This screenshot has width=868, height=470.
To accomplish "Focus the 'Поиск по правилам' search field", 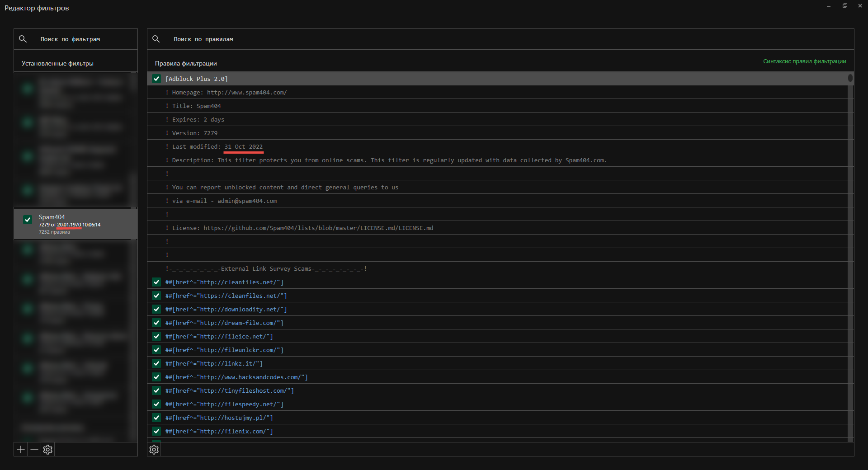I will (x=500, y=39).
